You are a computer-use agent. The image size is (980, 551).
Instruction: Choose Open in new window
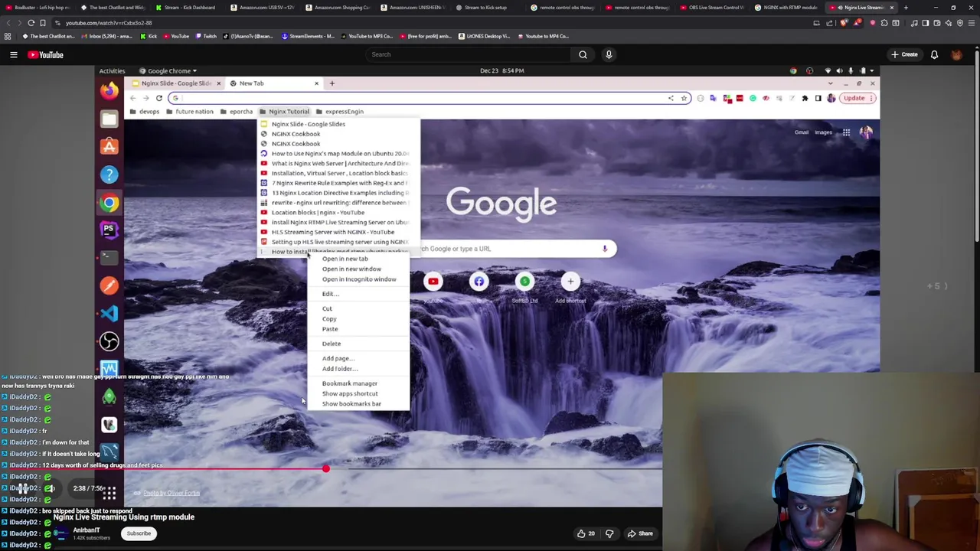tap(358, 269)
